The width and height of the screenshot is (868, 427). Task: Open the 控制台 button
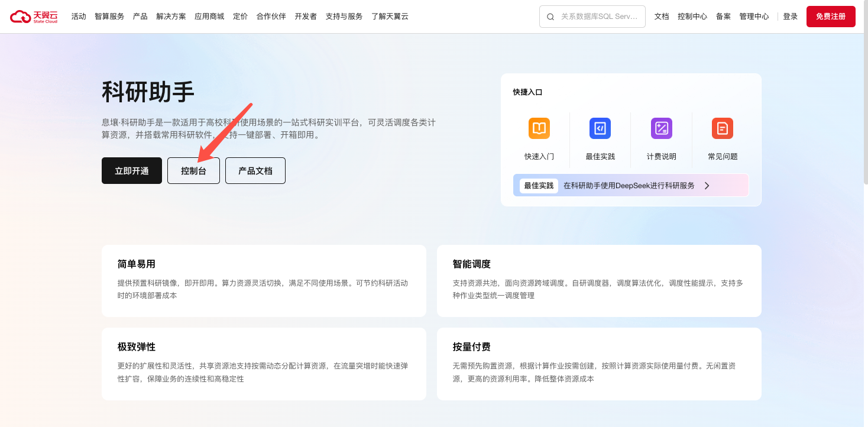pos(193,171)
